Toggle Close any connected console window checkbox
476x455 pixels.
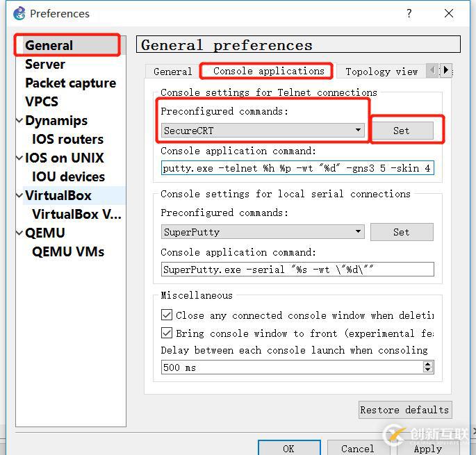click(x=167, y=315)
